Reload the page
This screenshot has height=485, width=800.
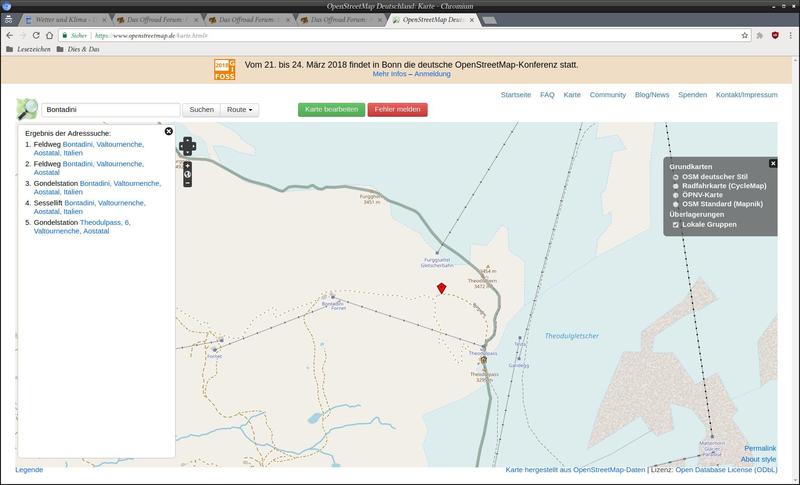coord(36,35)
